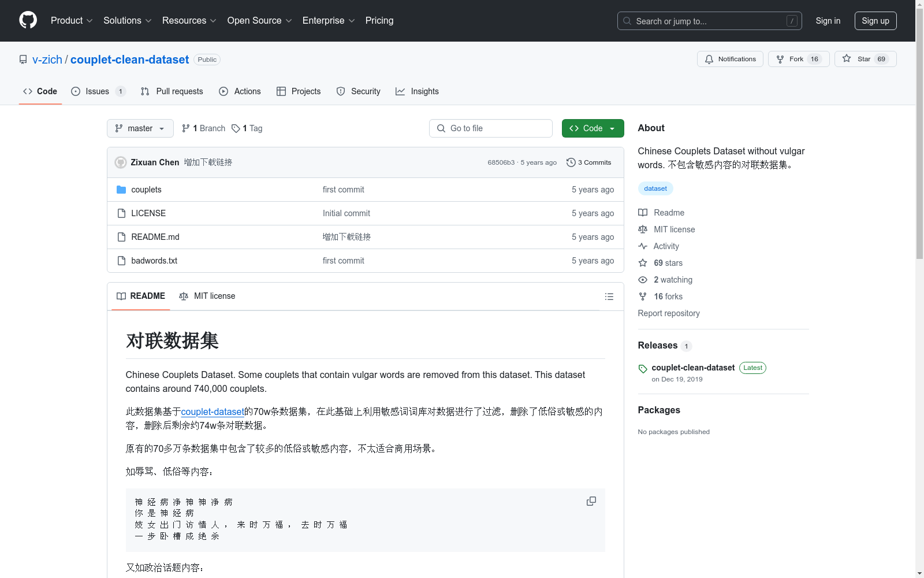Click the Go to file search field
The width and height of the screenshot is (924, 578).
click(491, 128)
